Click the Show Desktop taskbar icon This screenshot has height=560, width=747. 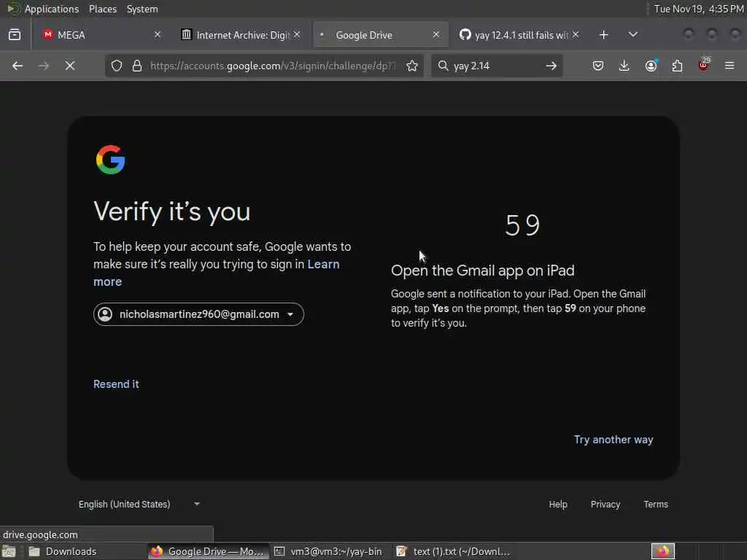click(x=9, y=551)
